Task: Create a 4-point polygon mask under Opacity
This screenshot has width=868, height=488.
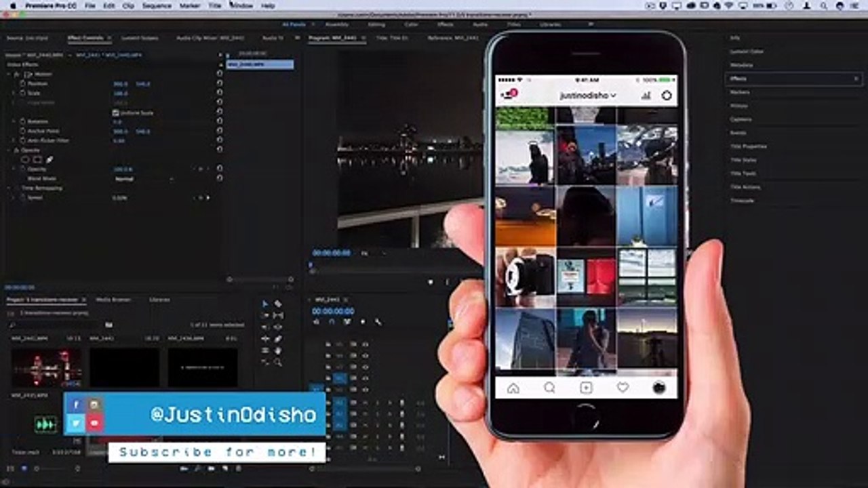Action: (37, 160)
